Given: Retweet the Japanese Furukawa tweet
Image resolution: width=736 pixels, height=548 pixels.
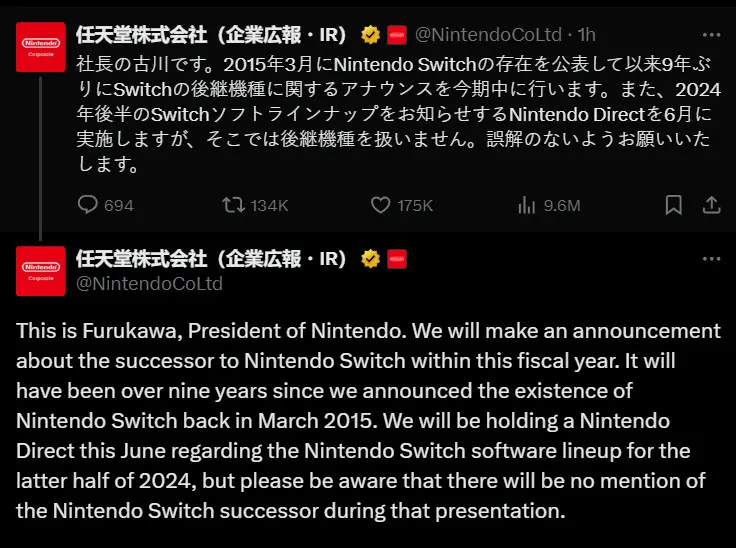Looking at the screenshot, I should [x=255, y=205].
